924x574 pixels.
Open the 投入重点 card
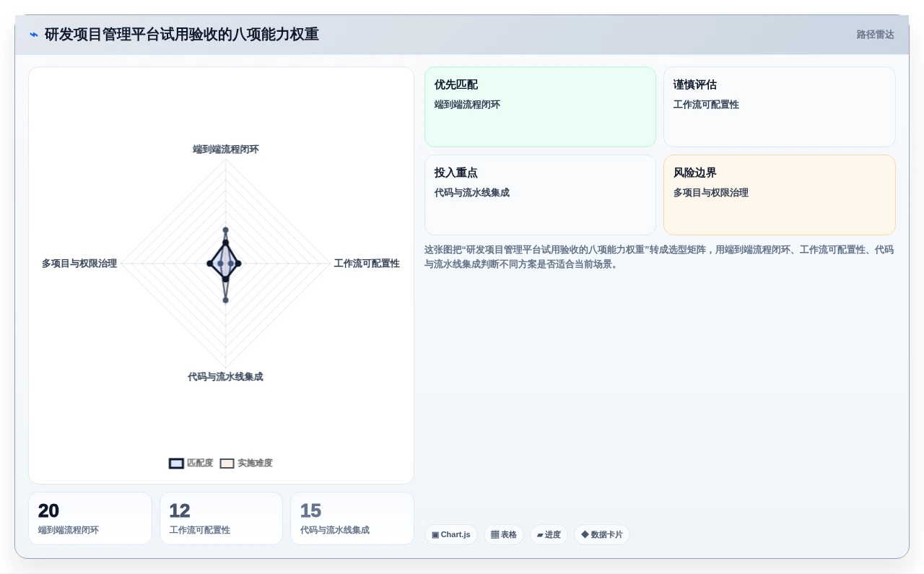(x=540, y=195)
